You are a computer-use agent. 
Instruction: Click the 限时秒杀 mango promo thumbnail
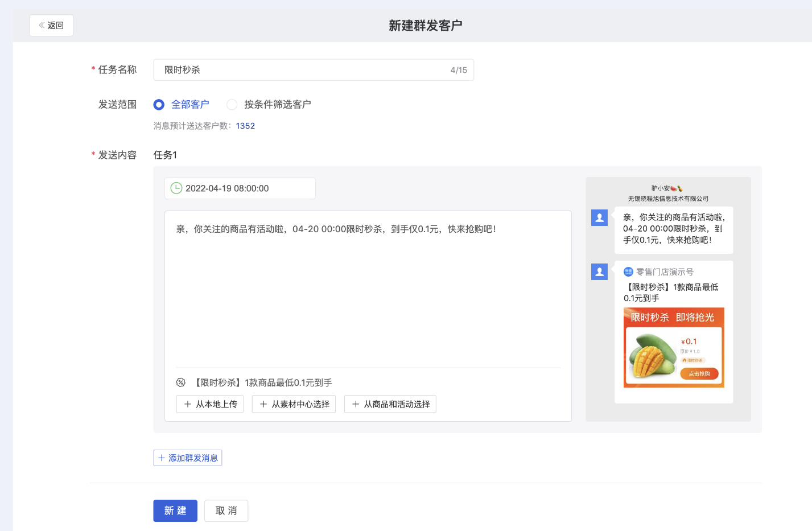pyautogui.click(x=674, y=348)
